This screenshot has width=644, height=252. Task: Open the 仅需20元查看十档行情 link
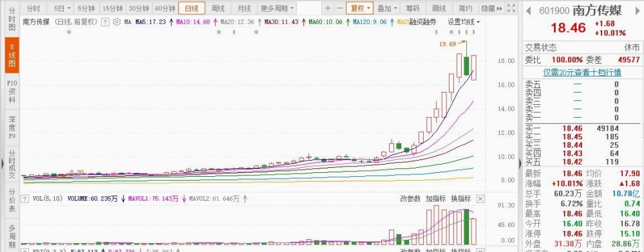click(582, 73)
